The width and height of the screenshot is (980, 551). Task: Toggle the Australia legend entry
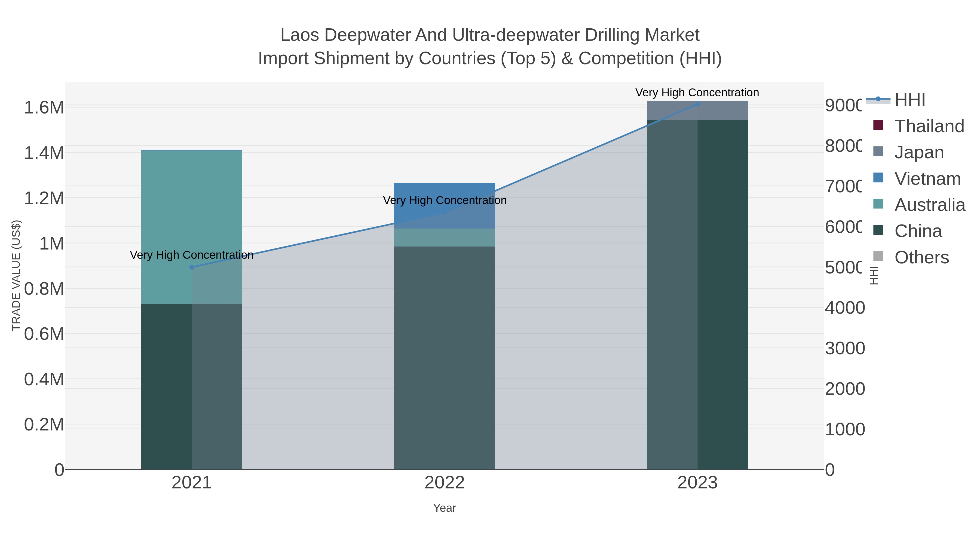click(x=919, y=205)
